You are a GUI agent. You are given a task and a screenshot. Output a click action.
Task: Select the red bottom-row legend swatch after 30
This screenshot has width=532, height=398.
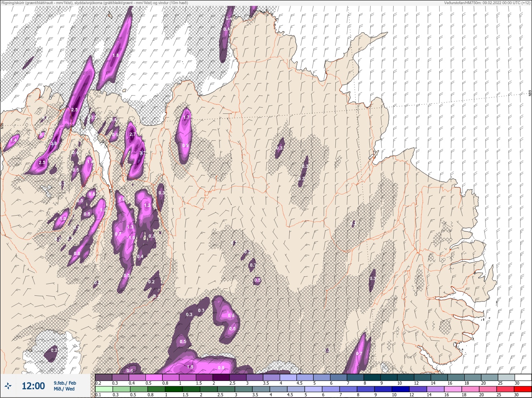point(523,389)
